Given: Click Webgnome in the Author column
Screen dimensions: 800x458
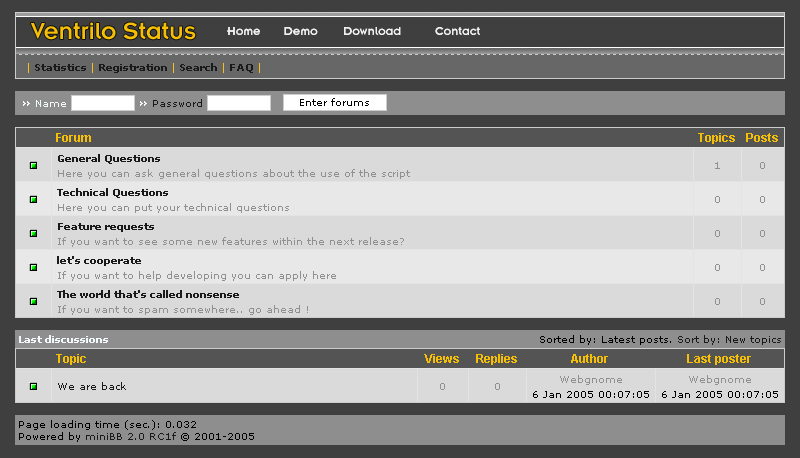Looking at the screenshot, I should click(x=591, y=379).
